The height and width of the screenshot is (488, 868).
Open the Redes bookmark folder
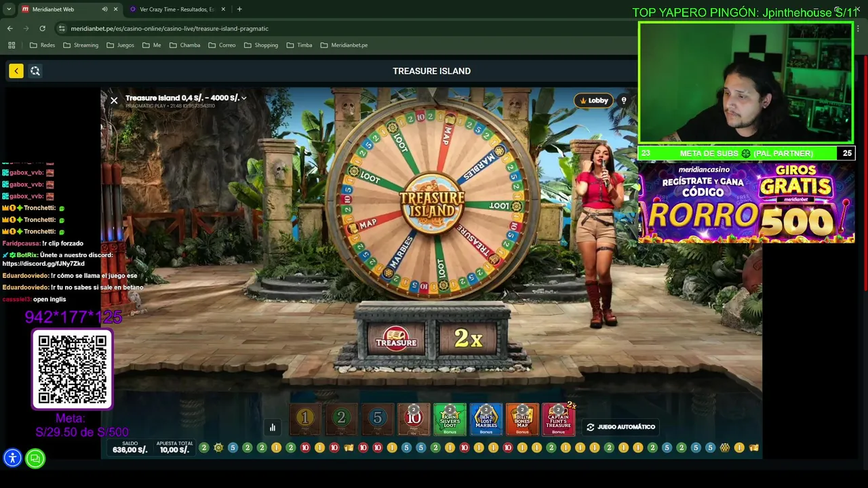pyautogui.click(x=43, y=45)
